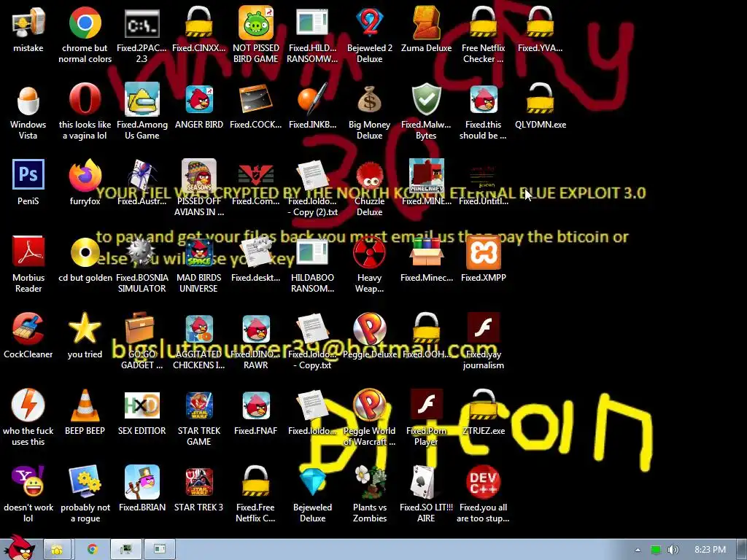747x560 pixels.
Task: Click the Show desktop strip
Action: click(x=742, y=550)
